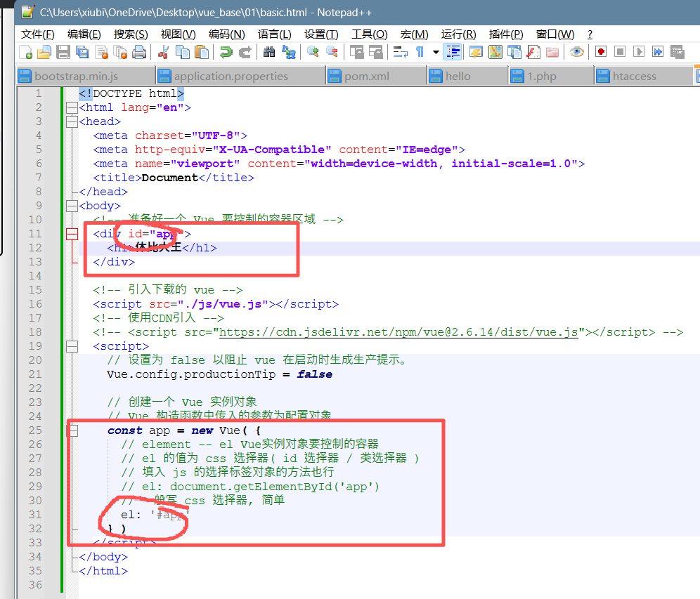Screen dimensions: 700x599
Task: Click line number 21 in the margin
Action: [x=34, y=374]
